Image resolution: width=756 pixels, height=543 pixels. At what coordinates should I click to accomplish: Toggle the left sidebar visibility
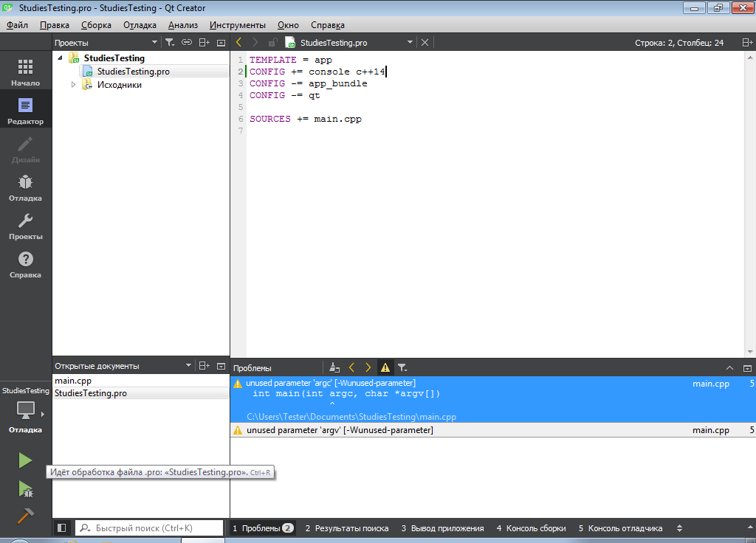pos(62,528)
